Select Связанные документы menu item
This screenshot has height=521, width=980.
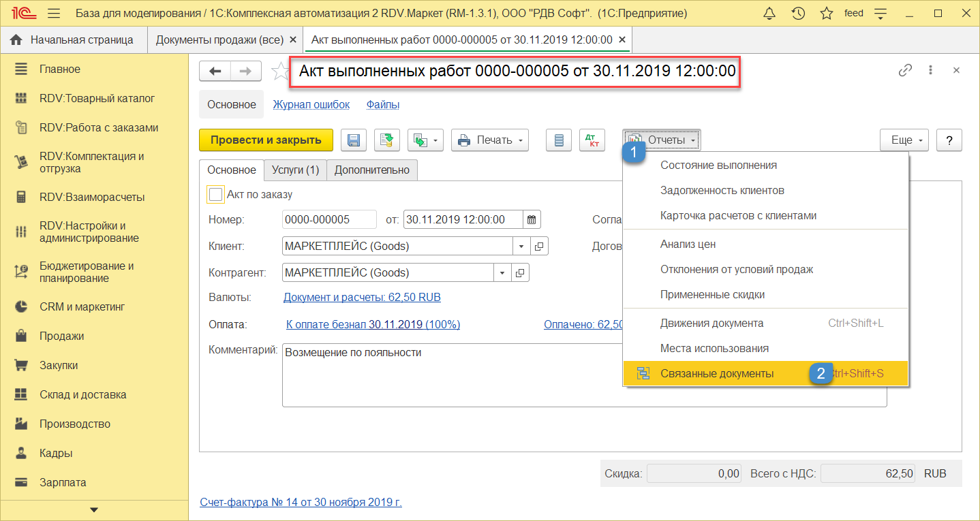click(x=717, y=373)
